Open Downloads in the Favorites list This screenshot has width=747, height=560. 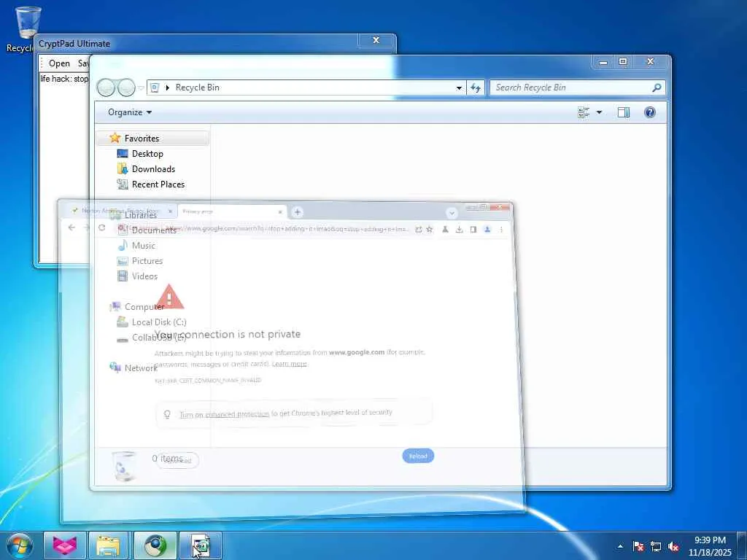point(153,169)
